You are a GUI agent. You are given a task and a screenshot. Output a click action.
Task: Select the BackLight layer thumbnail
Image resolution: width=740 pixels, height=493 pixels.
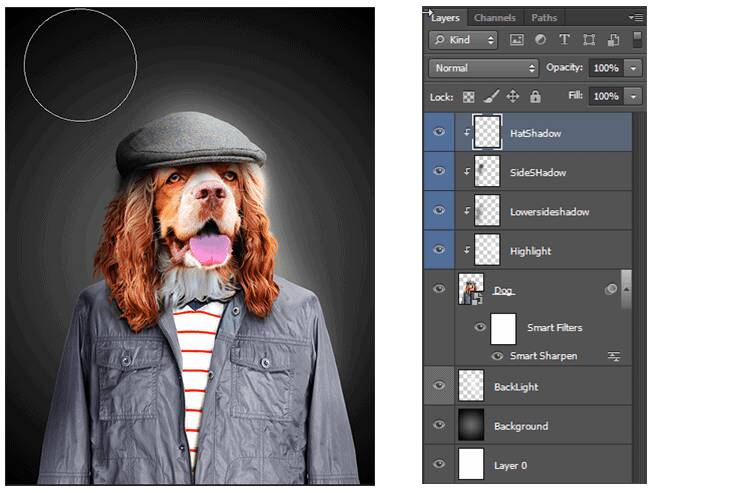pos(471,386)
